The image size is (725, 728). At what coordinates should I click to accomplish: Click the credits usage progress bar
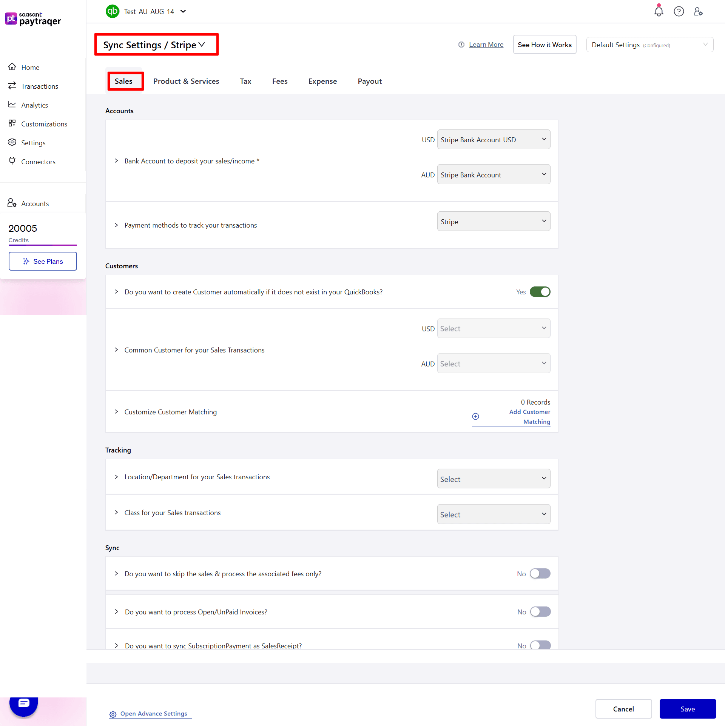tap(42, 245)
